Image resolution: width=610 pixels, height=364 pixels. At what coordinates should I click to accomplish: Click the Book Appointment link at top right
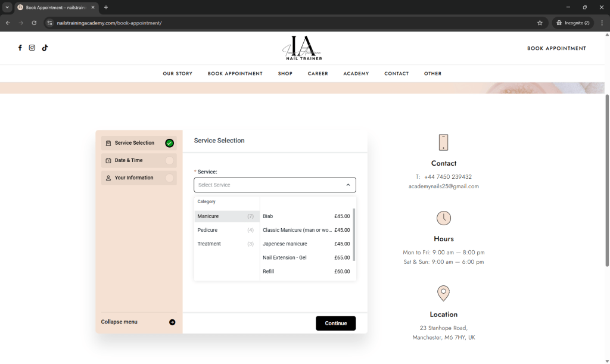pyautogui.click(x=556, y=48)
